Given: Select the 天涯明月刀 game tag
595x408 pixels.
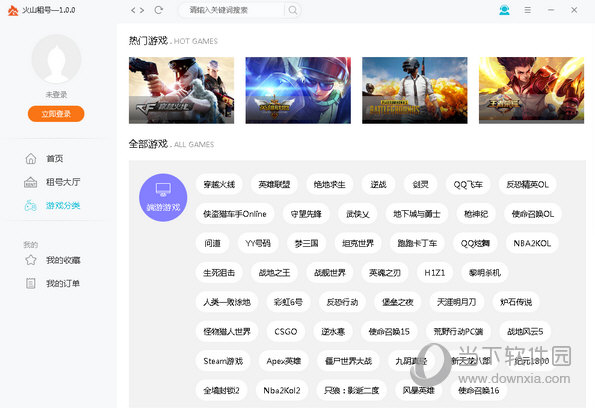Looking at the screenshot, I should pyautogui.click(x=456, y=302).
